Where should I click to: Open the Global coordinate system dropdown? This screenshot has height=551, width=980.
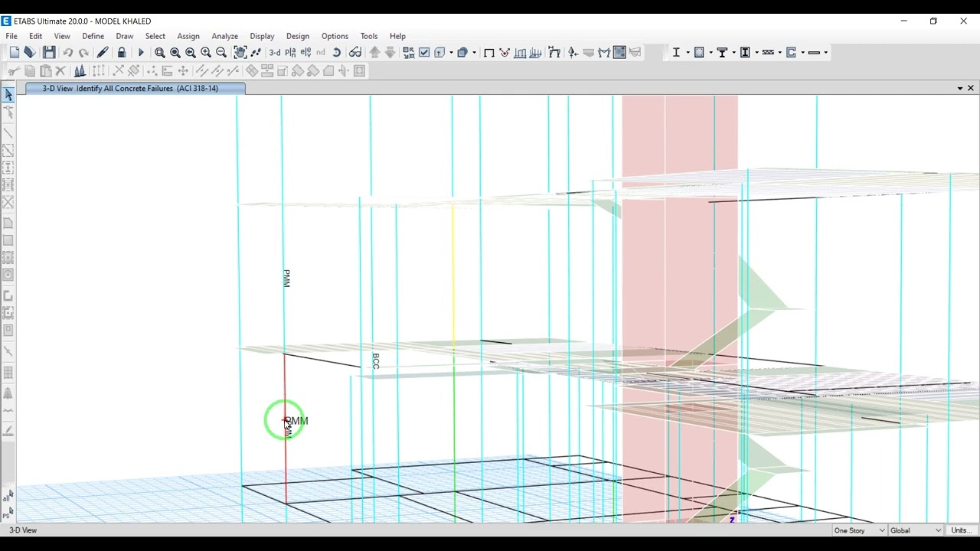click(x=916, y=530)
